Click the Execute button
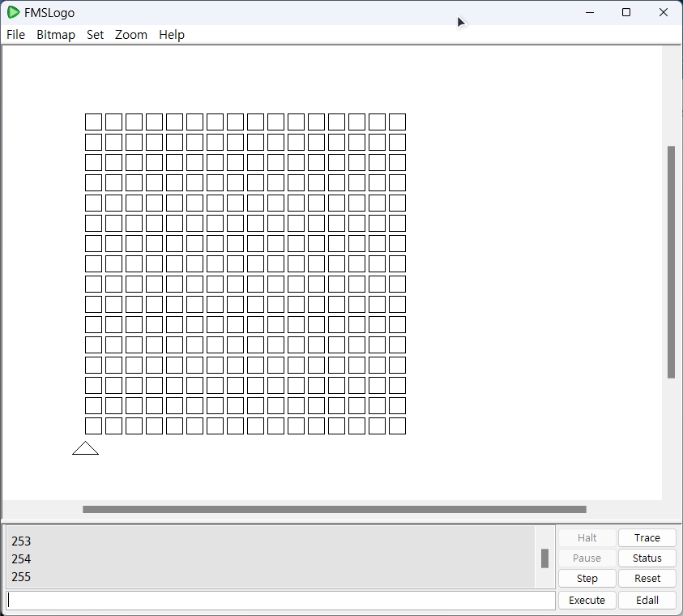Screen dimensions: 683x616 (x=587, y=600)
